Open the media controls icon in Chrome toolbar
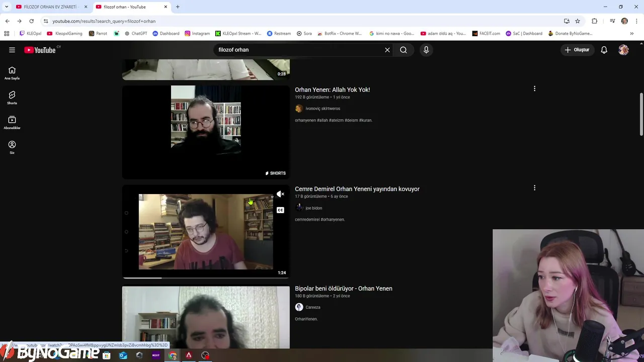 coord(612,21)
